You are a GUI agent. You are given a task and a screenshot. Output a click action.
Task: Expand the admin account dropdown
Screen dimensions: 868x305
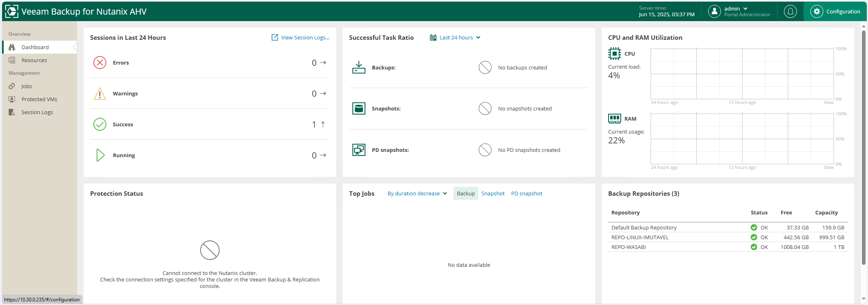(745, 9)
